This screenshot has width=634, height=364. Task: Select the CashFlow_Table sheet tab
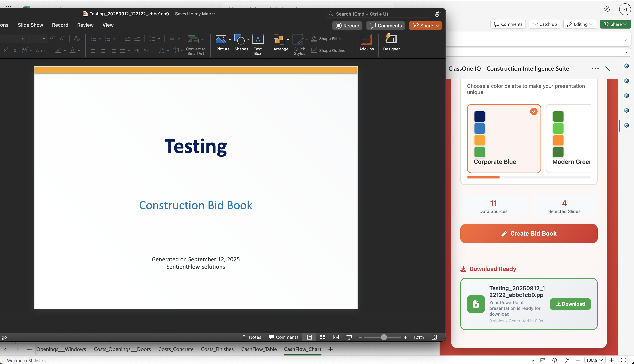(259, 349)
